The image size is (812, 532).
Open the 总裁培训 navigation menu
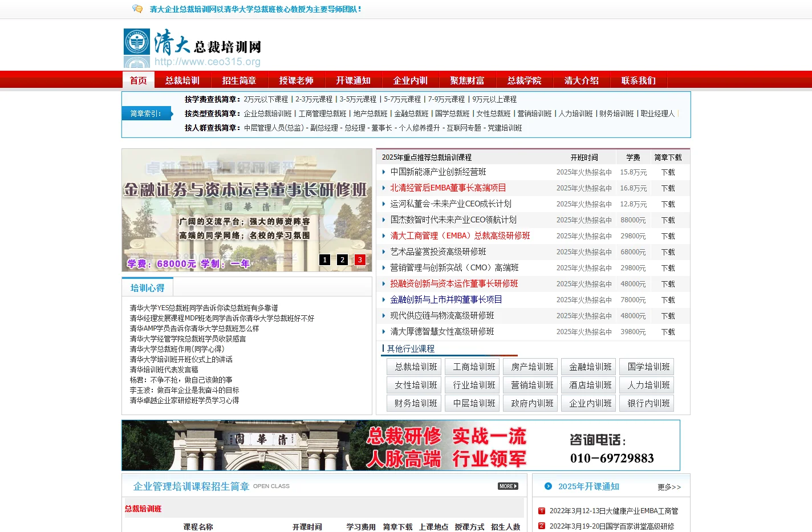click(182, 80)
